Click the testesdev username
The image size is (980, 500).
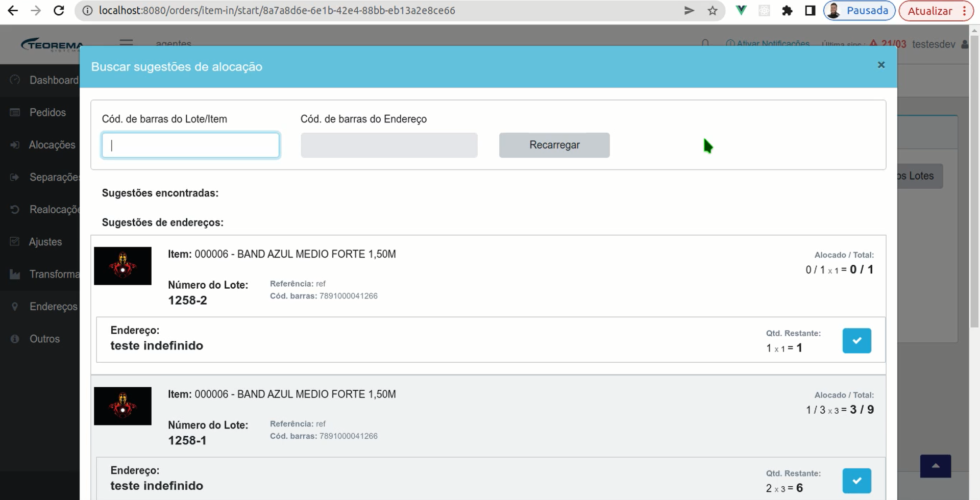934,44
